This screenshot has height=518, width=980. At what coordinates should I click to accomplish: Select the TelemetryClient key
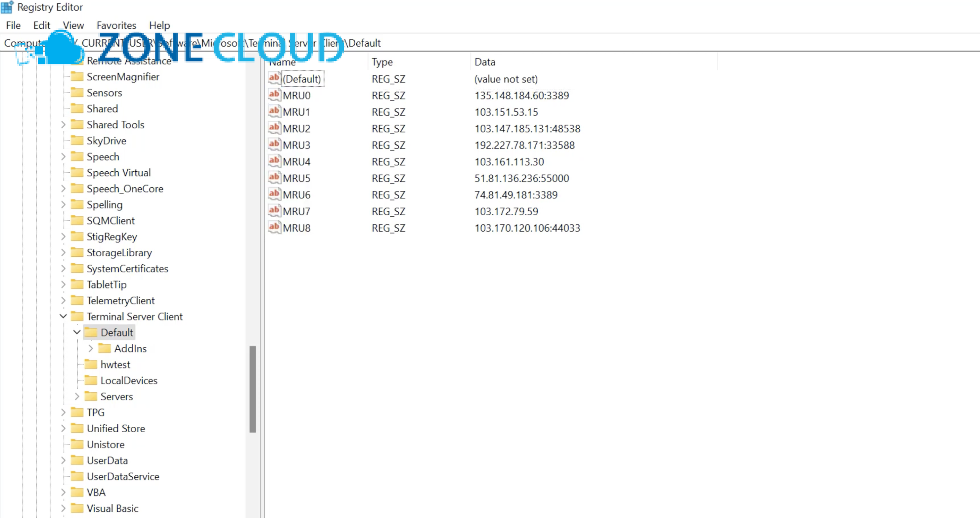121,301
